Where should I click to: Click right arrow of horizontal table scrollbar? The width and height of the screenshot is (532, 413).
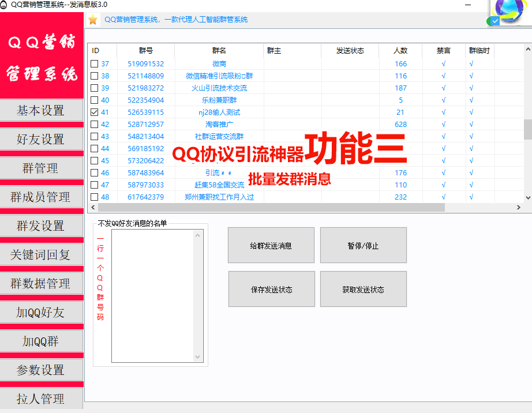(x=519, y=207)
